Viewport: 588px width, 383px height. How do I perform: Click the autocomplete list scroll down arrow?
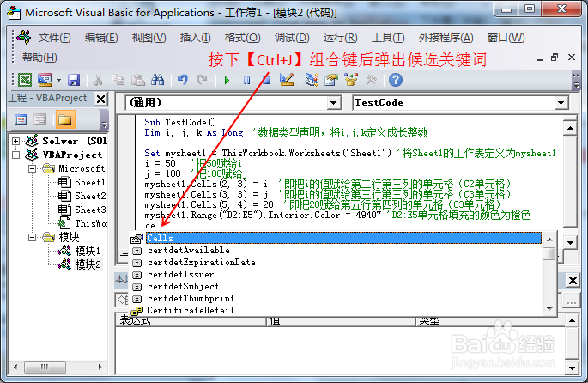(549, 309)
